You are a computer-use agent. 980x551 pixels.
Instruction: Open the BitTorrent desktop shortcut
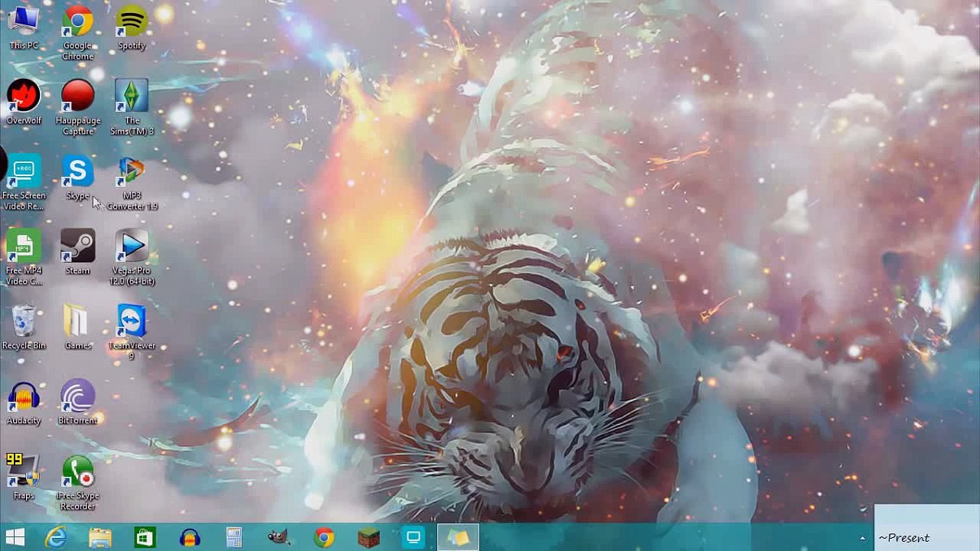tap(77, 403)
